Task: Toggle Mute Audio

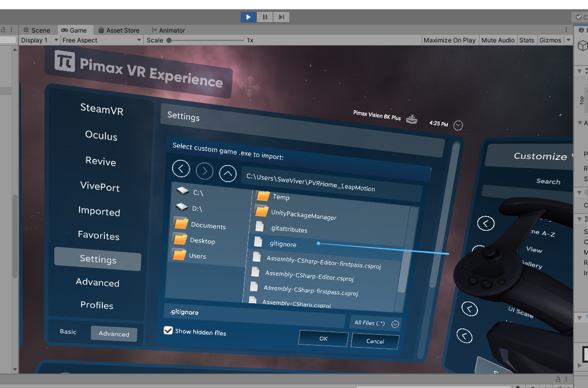Action: pyautogui.click(x=498, y=40)
